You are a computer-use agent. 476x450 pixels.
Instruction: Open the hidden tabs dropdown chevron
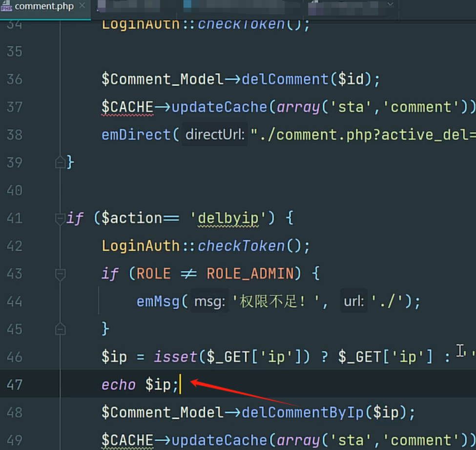[390, 4]
